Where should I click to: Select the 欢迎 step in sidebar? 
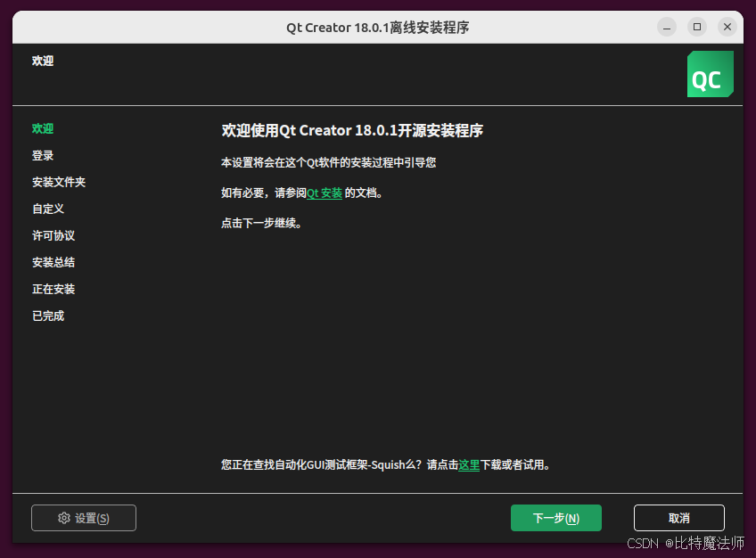click(x=42, y=128)
